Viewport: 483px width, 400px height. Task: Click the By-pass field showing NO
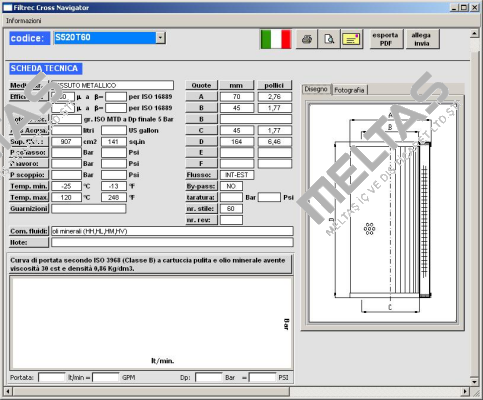[231, 186]
